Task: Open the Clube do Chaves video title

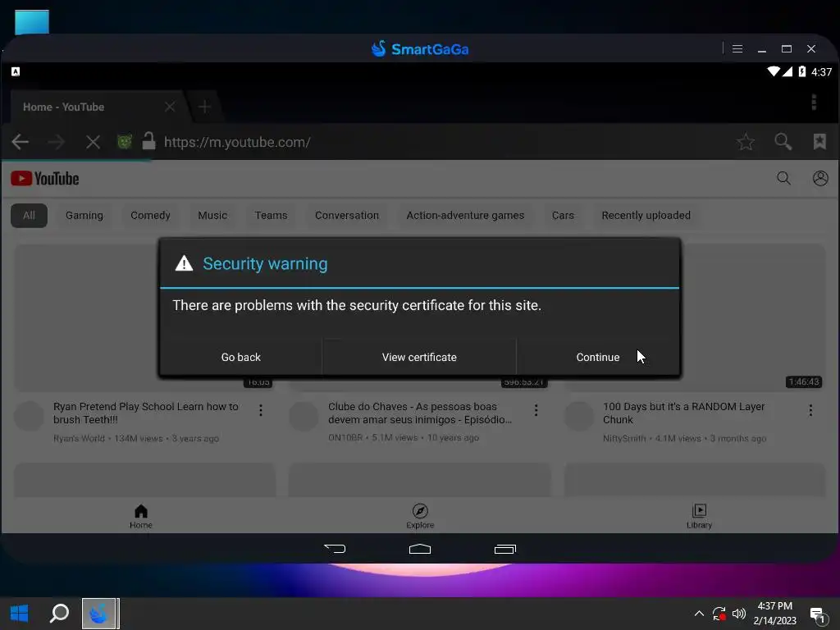Action: click(x=419, y=413)
